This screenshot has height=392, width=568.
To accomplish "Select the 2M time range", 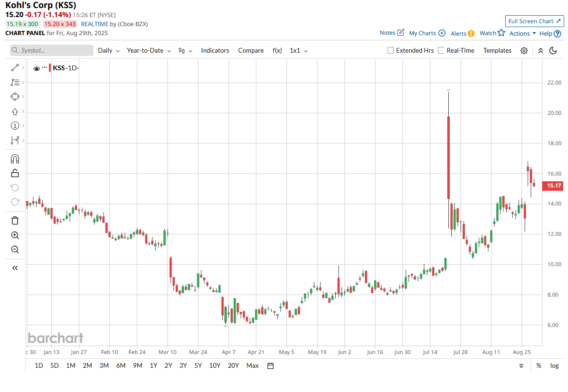I will (x=87, y=365).
